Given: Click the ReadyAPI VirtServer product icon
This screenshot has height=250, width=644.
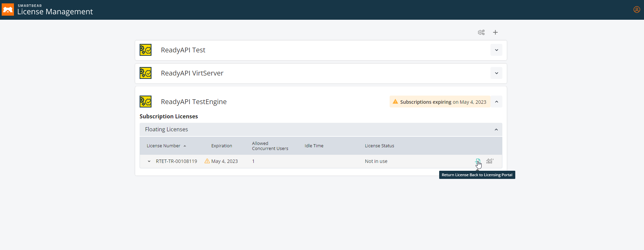Looking at the screenshot, I should pyautogui.click(x=146, y=73).
